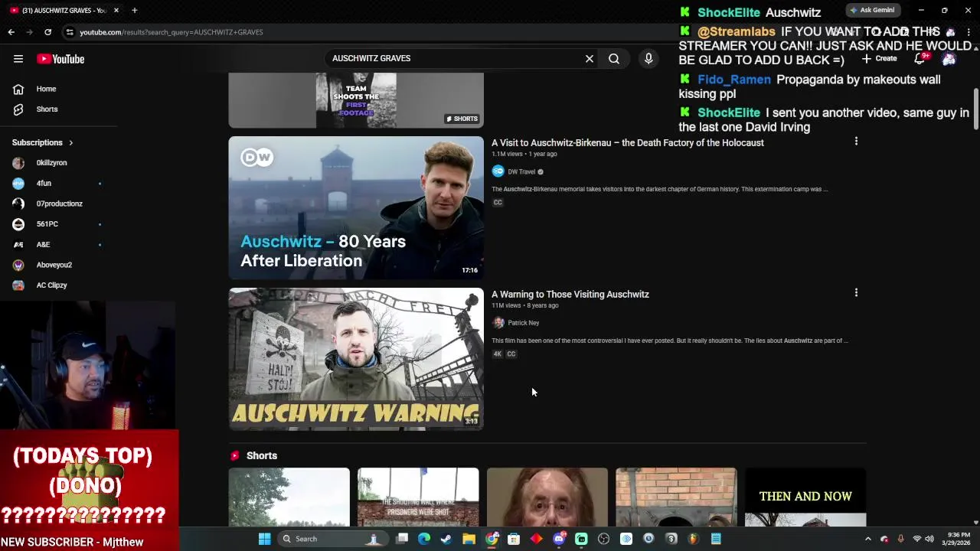Viewport: 980px width, 551px height.
Task: Open the Shorts thumbnail showing an elderly face
Action: coord(547,497)
